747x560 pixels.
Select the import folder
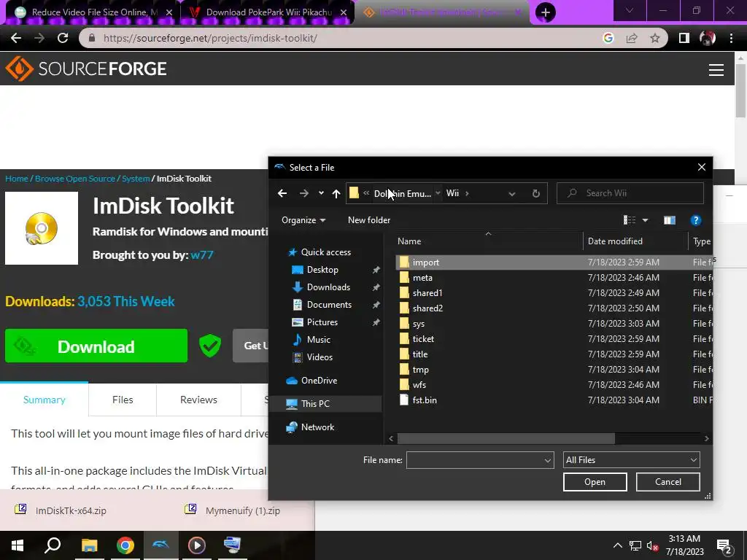tap(554, 262)
